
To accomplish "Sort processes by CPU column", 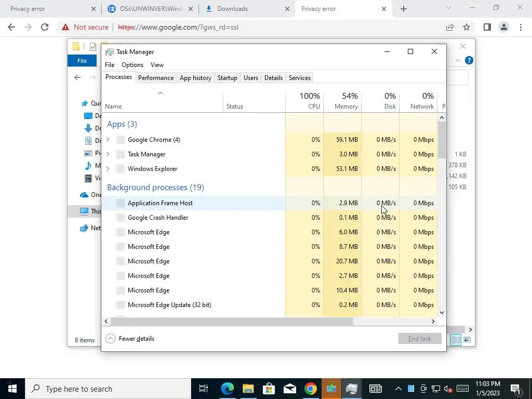I will 304,101.
